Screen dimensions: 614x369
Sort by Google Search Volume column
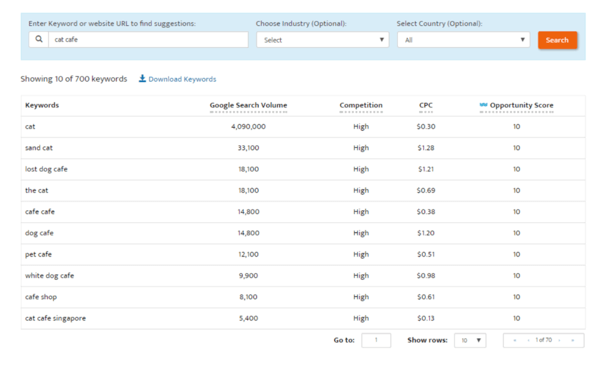pyautogui.click(x=248, y=105)
